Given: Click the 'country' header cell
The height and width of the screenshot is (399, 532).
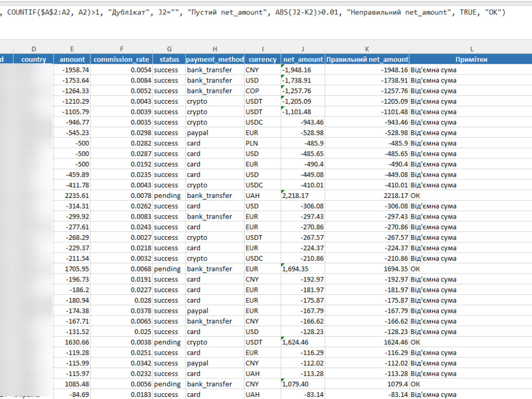Looking at the screenshot, I should [x=33, y=60].
